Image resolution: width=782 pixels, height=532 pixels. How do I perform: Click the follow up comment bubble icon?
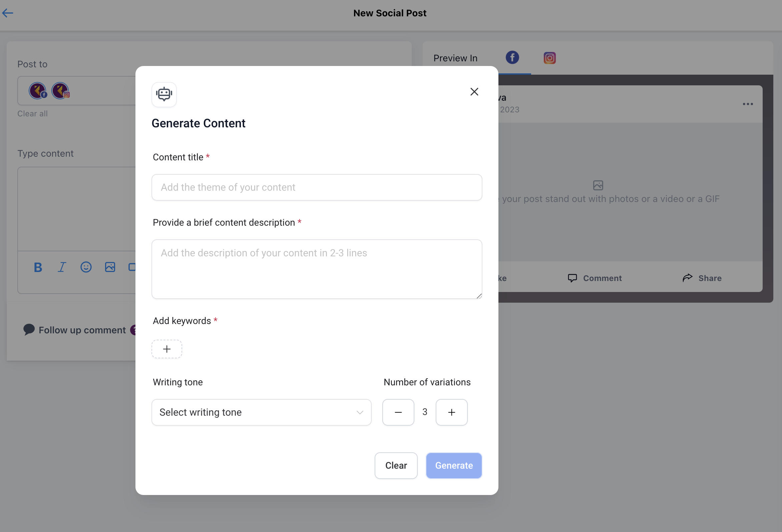coord(29,330)
